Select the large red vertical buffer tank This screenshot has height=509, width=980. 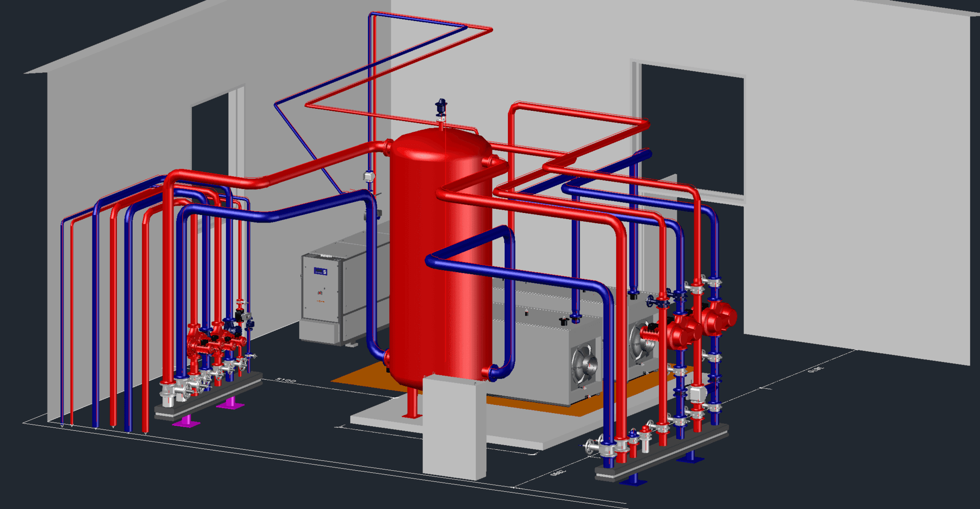pos(440,258)
